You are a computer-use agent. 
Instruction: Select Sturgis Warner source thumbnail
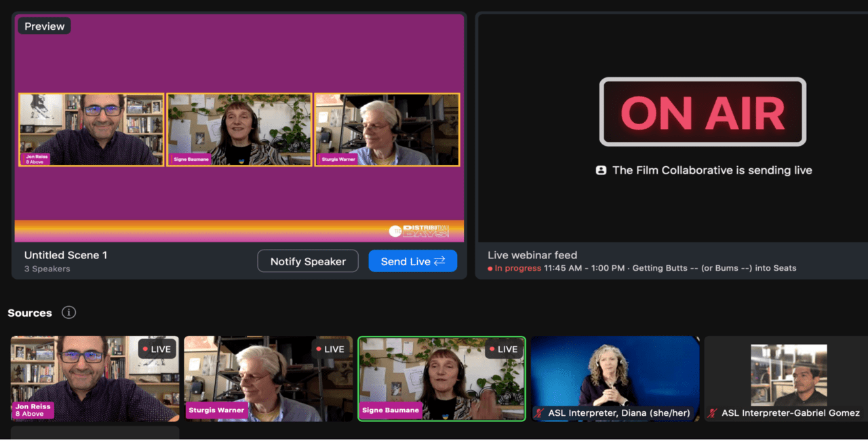(x=269, y=379)
